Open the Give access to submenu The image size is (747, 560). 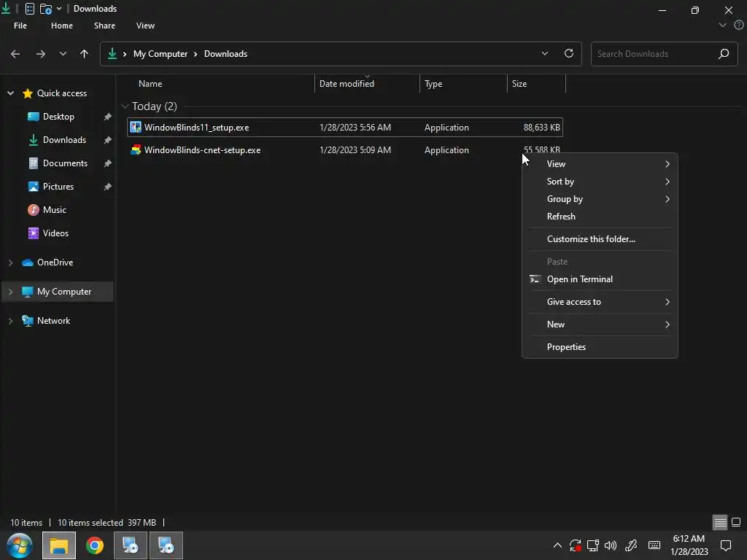(600, 302)
